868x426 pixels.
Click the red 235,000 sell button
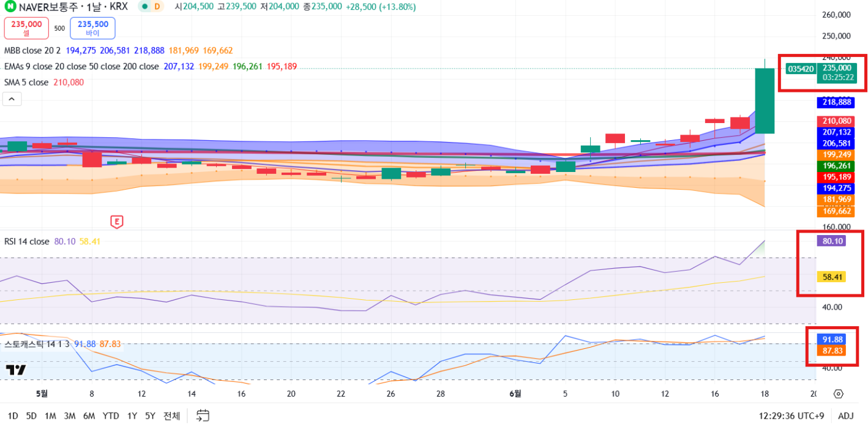coord(26,28)
